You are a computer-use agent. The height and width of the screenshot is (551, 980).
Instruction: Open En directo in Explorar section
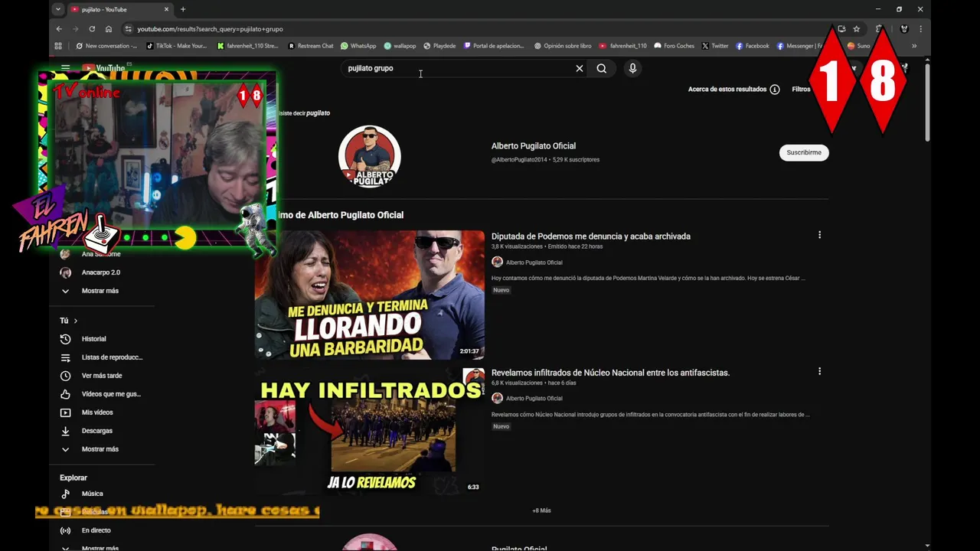87,530
